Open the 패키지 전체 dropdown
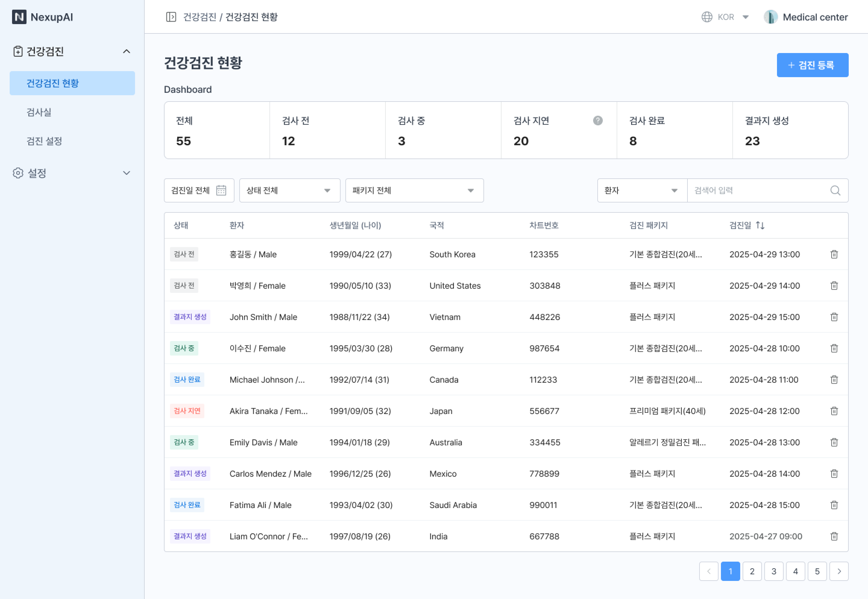868x599 pixels. click(x=414, y=190)
